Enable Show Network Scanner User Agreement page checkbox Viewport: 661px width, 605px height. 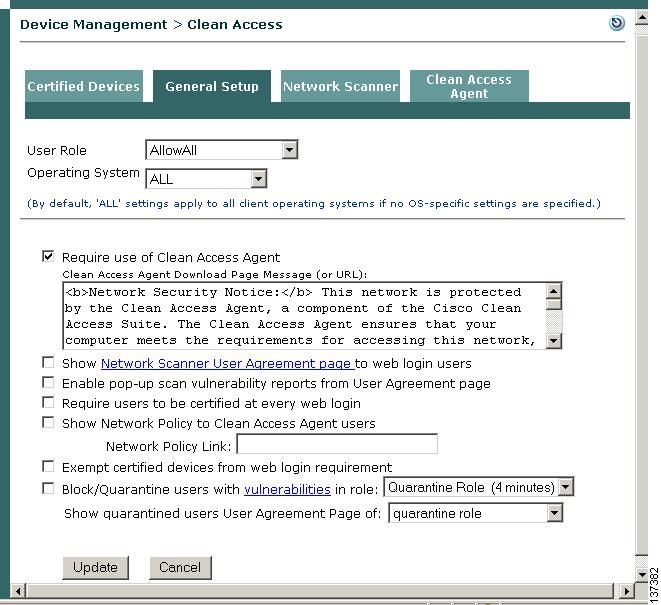(48, 363)
